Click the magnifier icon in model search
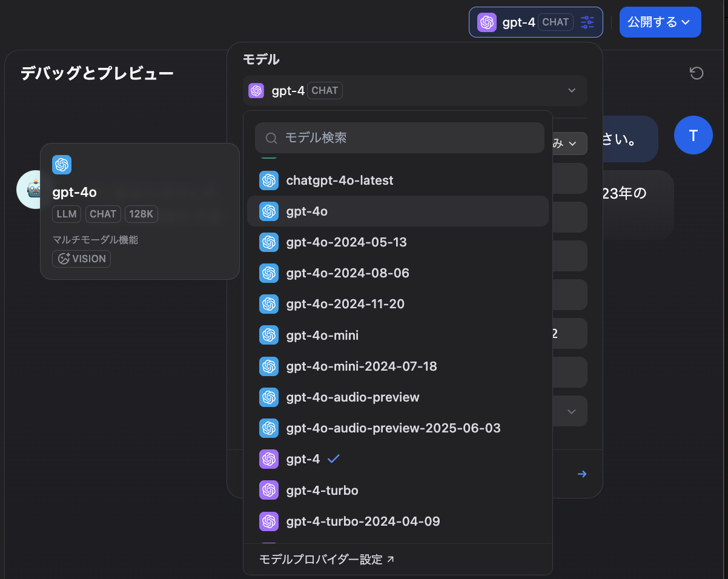This screenshot has width=728, height=579. coord(271,138)
